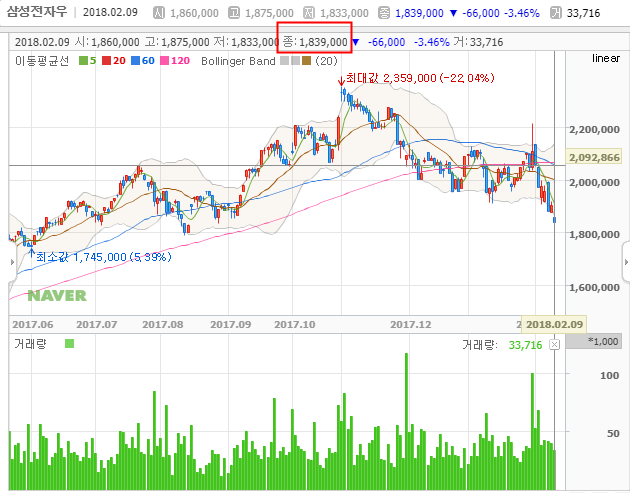Viewport: 630px width, 493px height.
Task: Click the 2017.09 date axis label
Action: [231, 325]
